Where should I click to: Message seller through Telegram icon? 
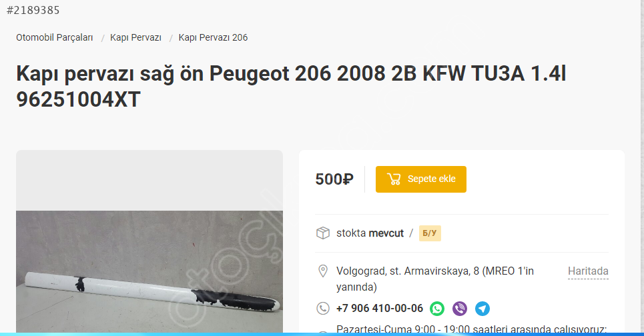tap(482, 309)
